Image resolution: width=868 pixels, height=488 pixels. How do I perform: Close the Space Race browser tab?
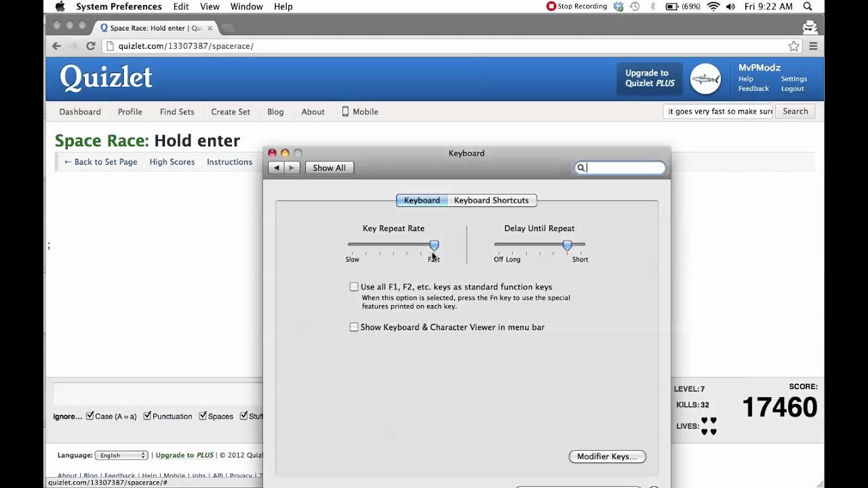point(210,28)
